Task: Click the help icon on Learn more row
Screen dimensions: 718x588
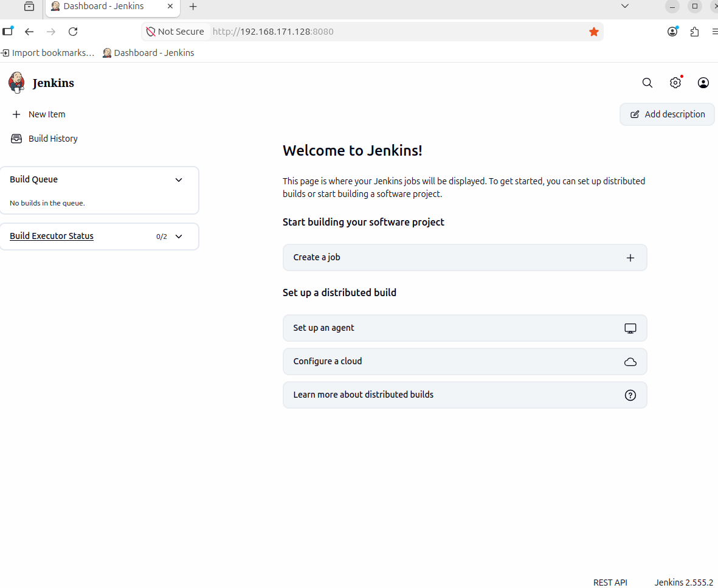Action: click(630, 395)
